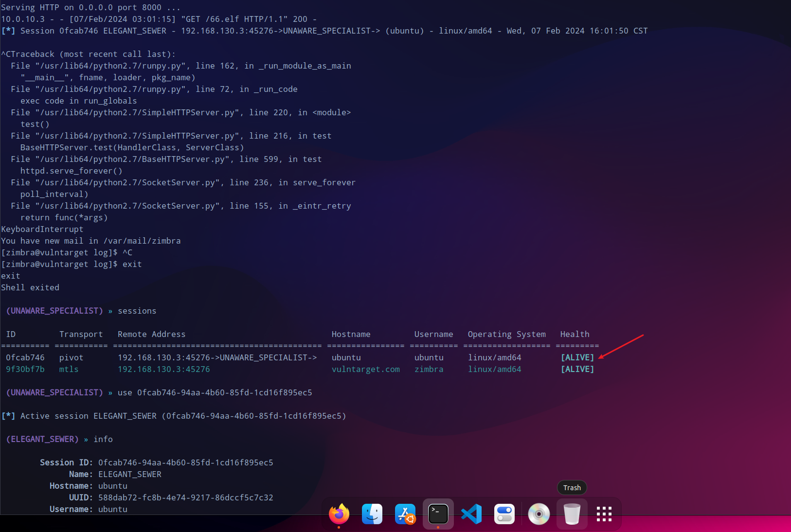Click [ALIVE] status in pivot row
The image size is (791, 532).
(577, 357)
